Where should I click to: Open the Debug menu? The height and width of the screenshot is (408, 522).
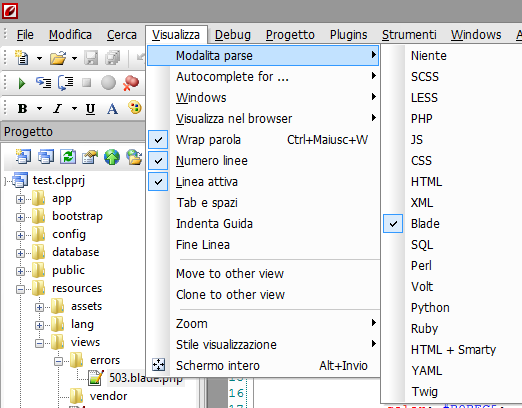(233, 35)
